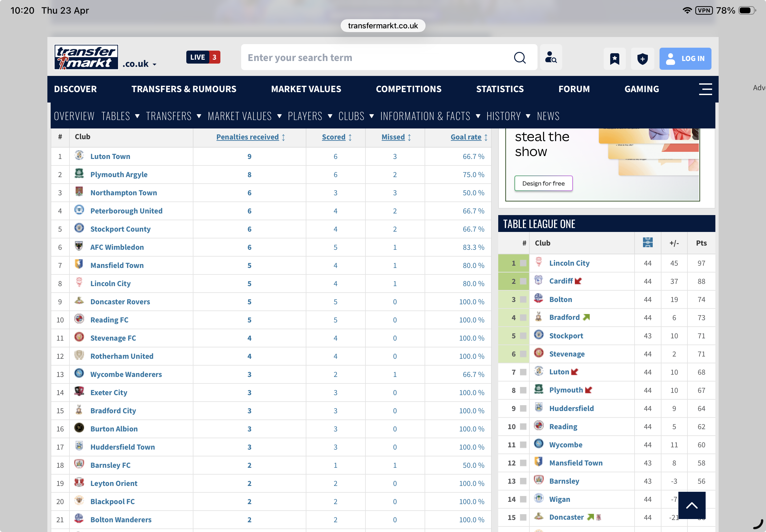Click the Bolton Wanderers crest icon
Image resolution: width=766 pixels, height=532 pixels.
(79, 519)
